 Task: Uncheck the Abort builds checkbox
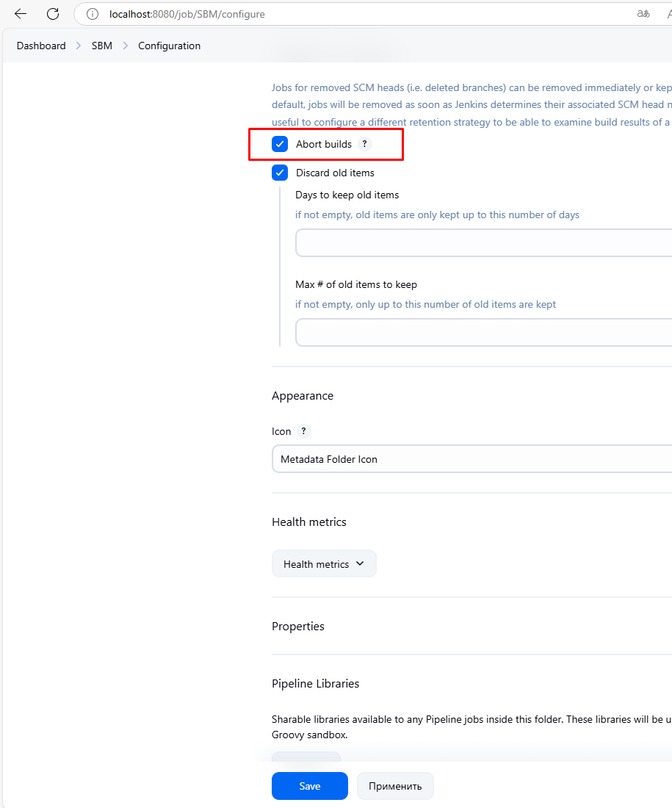tap(280, 144)
